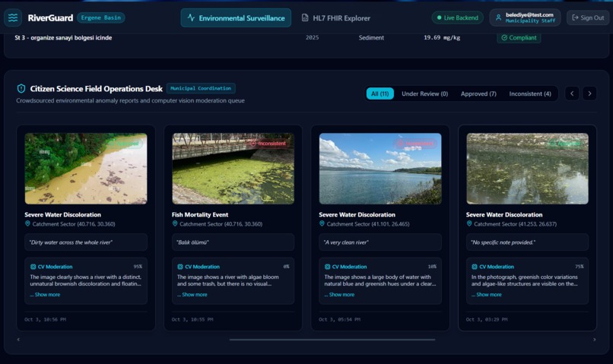Switch to the HL7 FHIR Explorer tab

336,18
